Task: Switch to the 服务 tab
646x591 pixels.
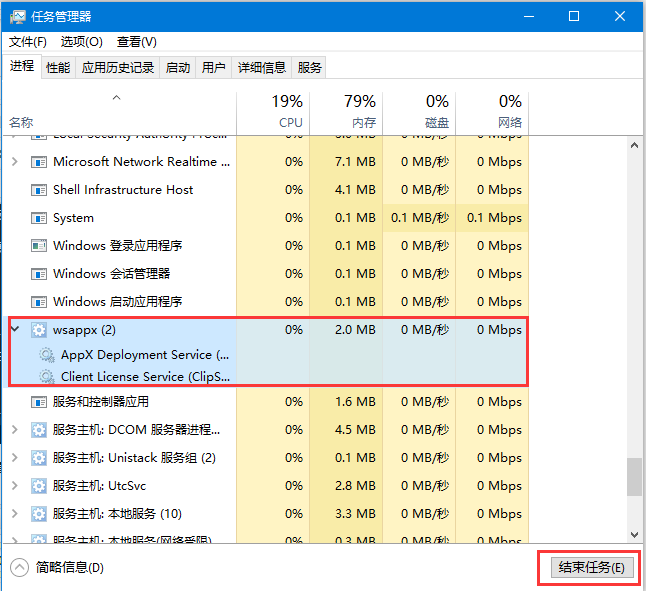Action: click(x=309, y=68)
